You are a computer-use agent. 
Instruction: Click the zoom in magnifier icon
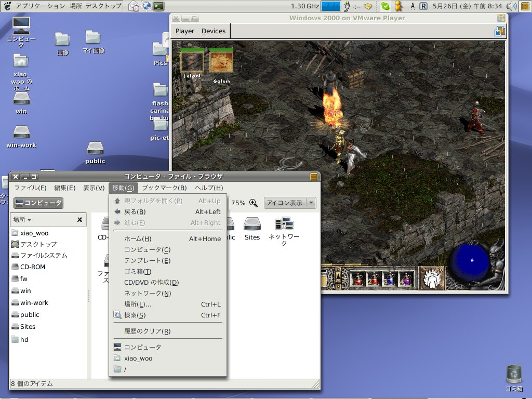click(254, 203)
